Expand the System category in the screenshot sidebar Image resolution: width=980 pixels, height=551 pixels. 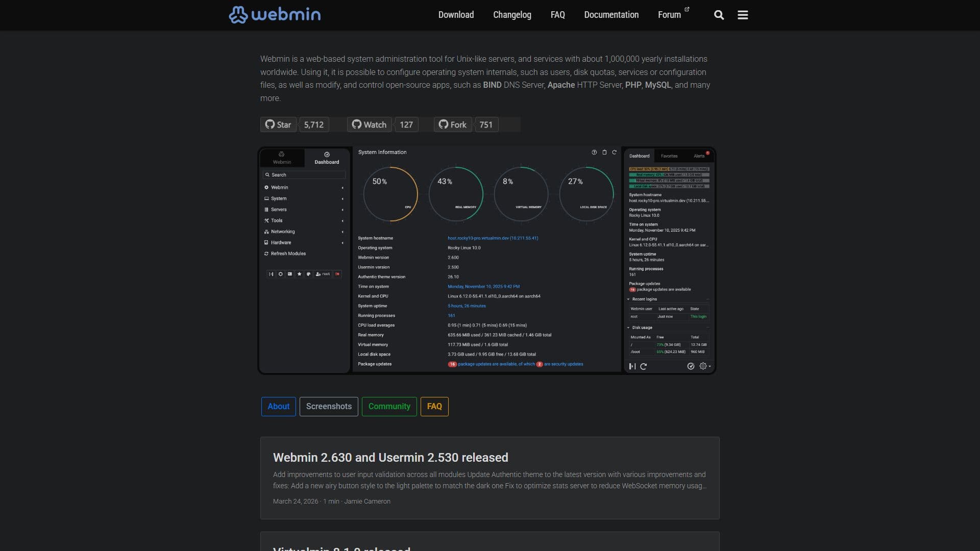pos(304,198)
